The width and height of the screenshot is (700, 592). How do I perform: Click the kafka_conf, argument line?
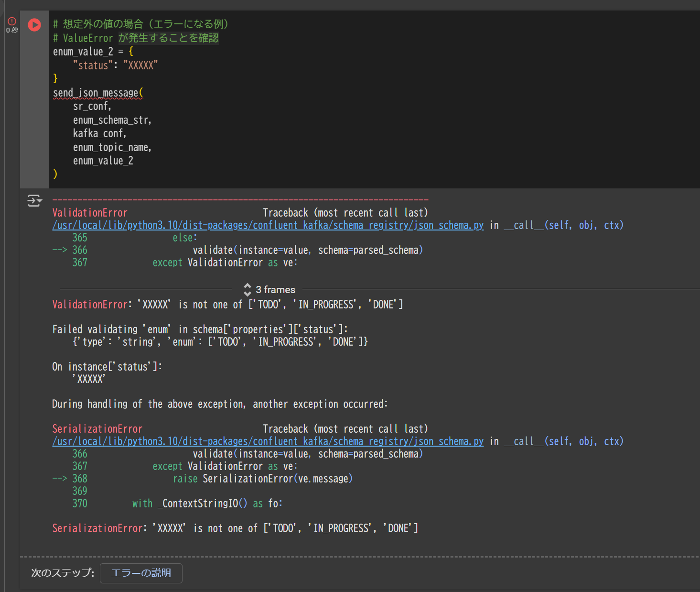pyautogui.click(x=100, y=133)
